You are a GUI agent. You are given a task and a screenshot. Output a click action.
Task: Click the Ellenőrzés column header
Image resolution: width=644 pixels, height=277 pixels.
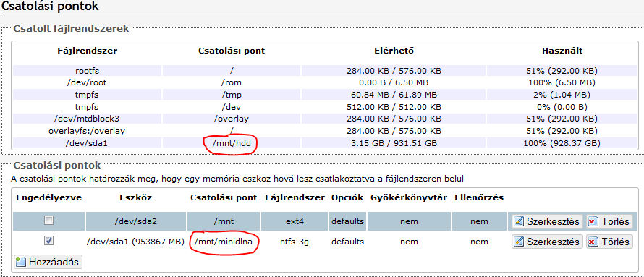point(479,197)
